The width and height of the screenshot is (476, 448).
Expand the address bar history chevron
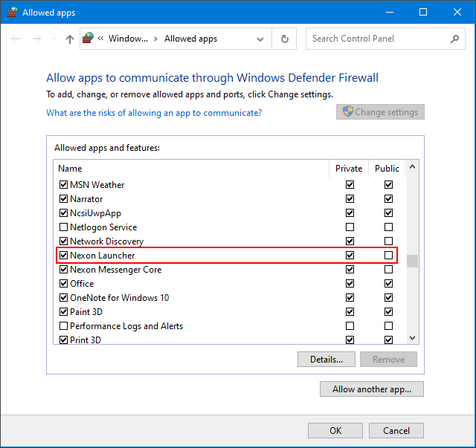(x=260, y=39)
